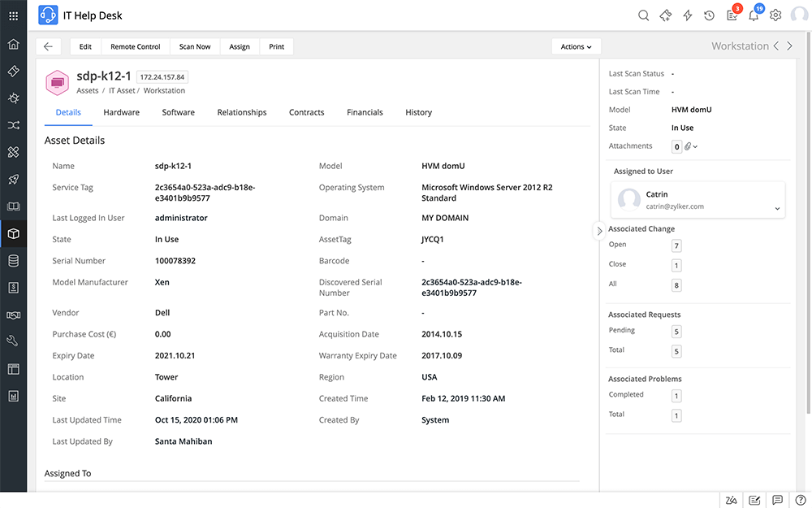The image size is (812, 508).
Task: Open the settings gear icon
Action: 775,15
